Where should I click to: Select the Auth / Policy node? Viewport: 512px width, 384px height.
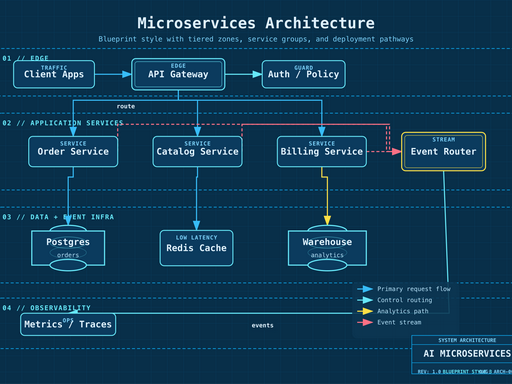pos(304,74)
